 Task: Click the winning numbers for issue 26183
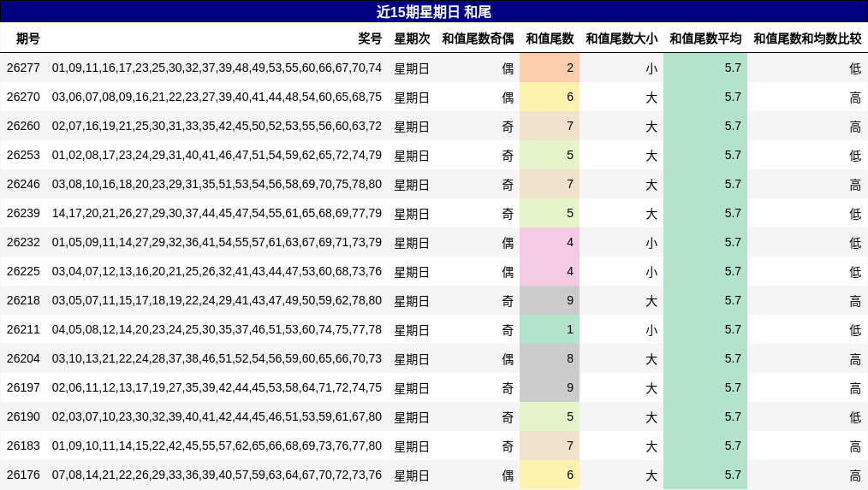click(x=217, y=446)
